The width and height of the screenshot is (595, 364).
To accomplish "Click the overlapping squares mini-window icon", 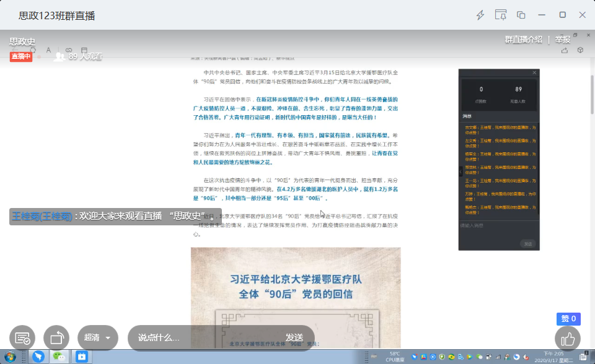I will coord(521,15).
